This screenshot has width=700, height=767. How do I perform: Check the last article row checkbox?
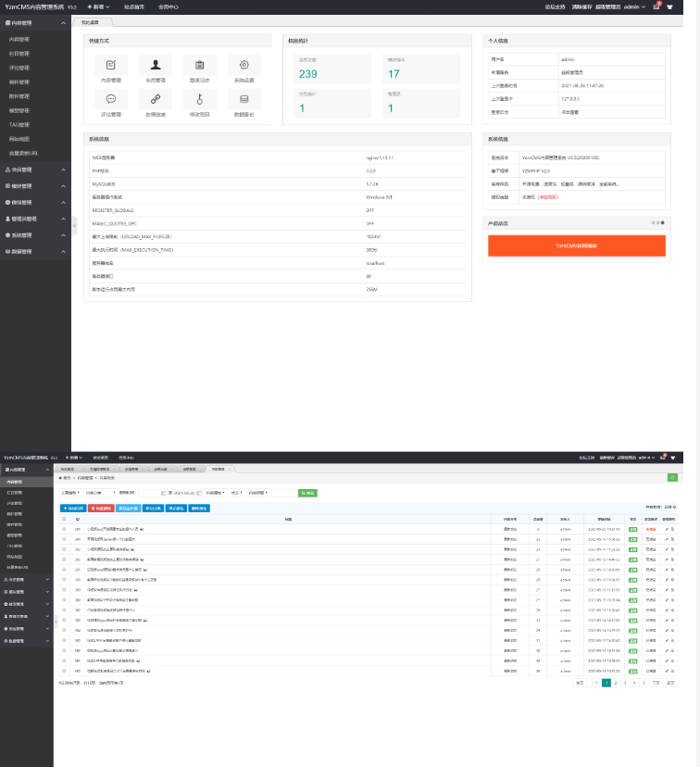(64, 670)
